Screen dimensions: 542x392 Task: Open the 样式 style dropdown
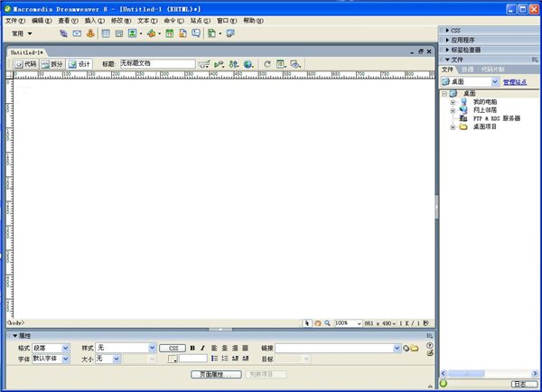[152, 348]
